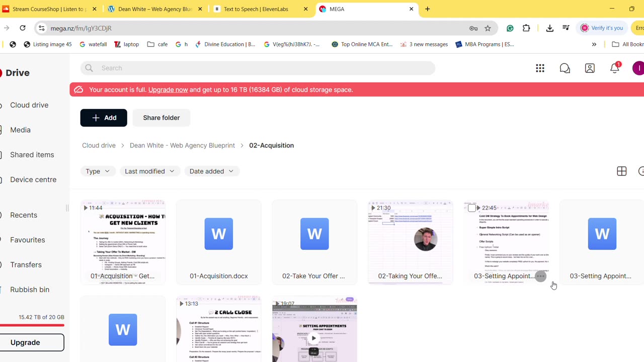The height and width of the screenshot is (362, 644).
Task: Open the browser extensions puzzle icon
Action: [526, 28]
